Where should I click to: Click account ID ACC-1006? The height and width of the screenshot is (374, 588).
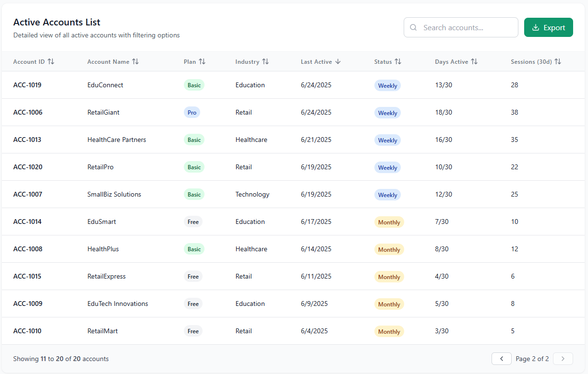[x=28, y=112]
